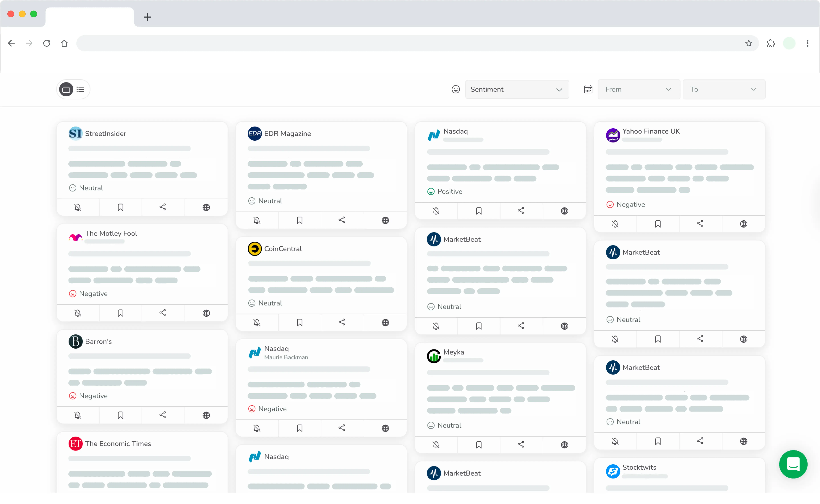The image size is (820, 504).
Task: Toggle notifications off for Barron's article
Action: (78, 415)
